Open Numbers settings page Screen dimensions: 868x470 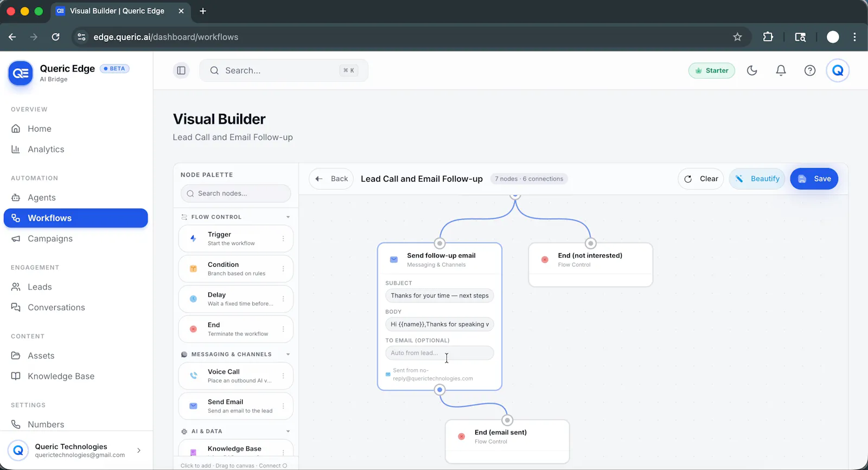(x=76, y=424)
